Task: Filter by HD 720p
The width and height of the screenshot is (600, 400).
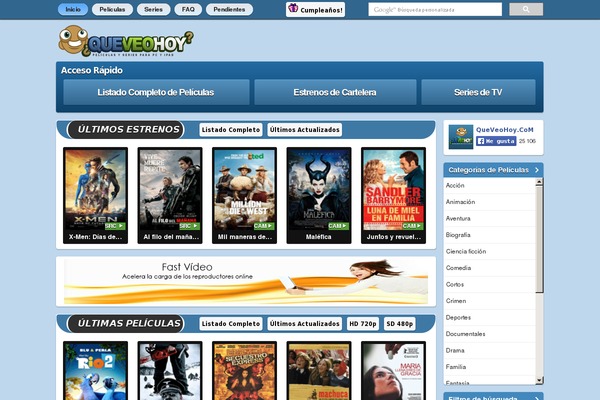Action: click(363, 323)
